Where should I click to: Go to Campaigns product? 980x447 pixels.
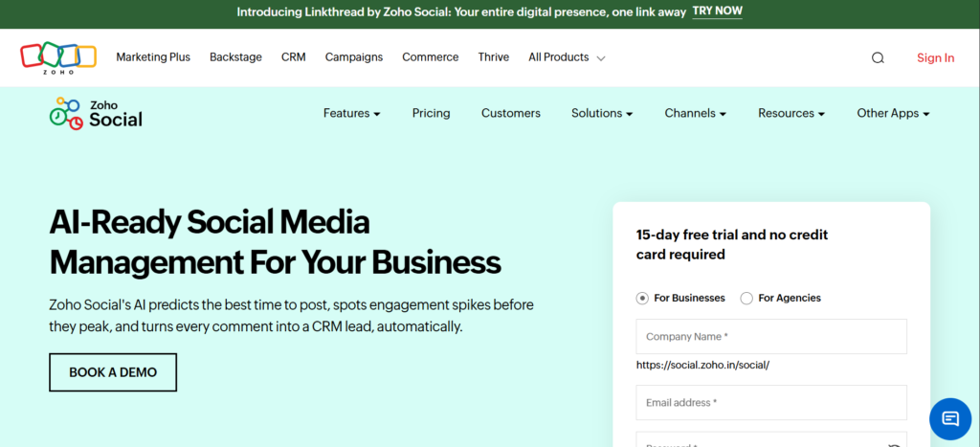click(354, 57)
